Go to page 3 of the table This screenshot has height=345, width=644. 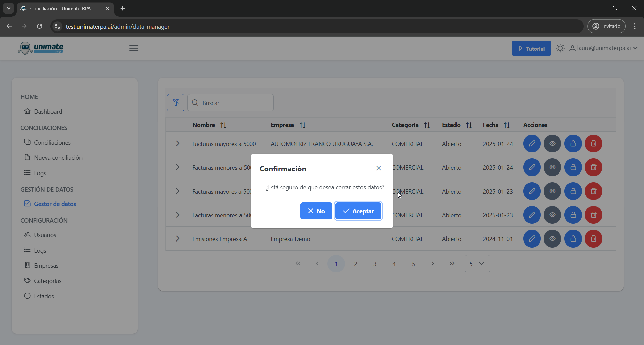click(x=375, y=264)
